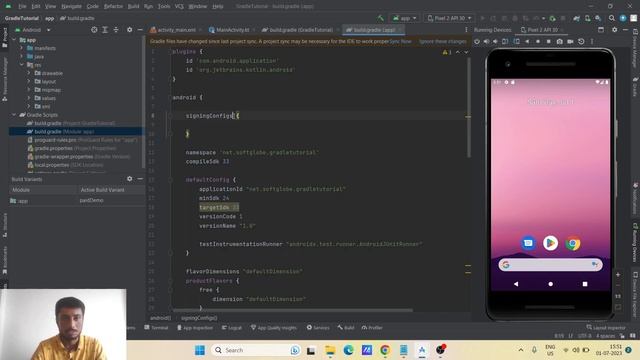640x360 pixels.
Task: Click the Make Project hammer icon
Action: (380, 18)
